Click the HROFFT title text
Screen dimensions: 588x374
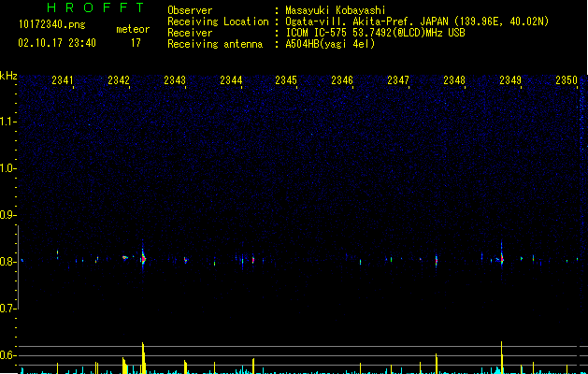[96, 7]
